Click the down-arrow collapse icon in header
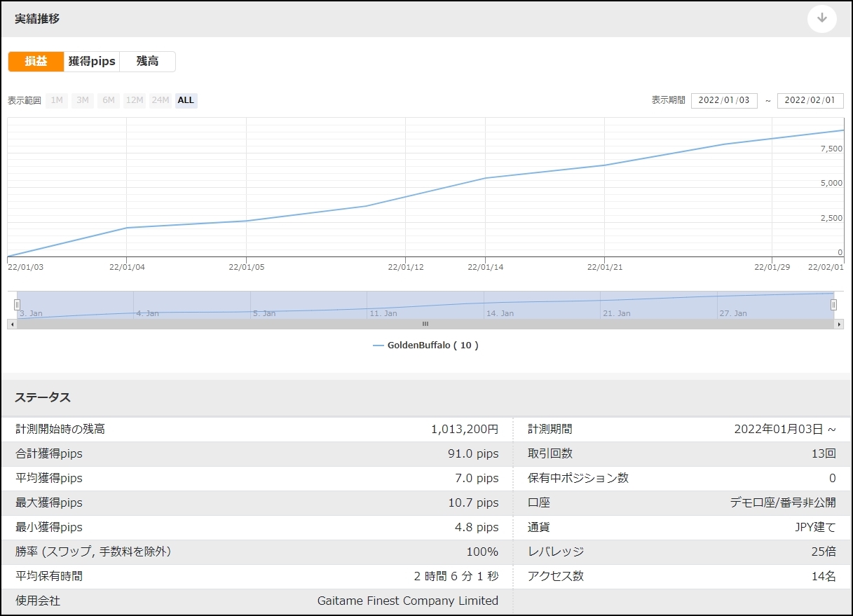Screen dimensions: 853x616 pos(821,19)
